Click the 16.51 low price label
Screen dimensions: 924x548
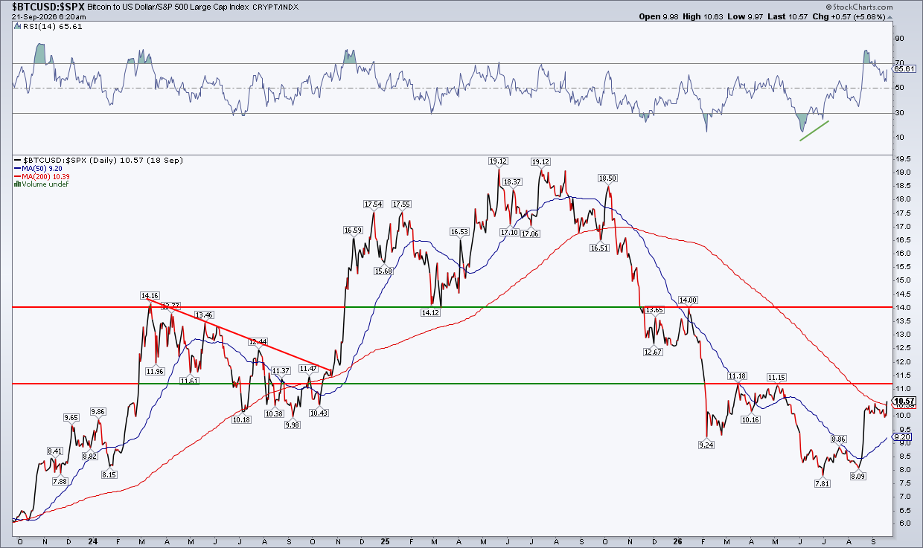coord(599,248)
